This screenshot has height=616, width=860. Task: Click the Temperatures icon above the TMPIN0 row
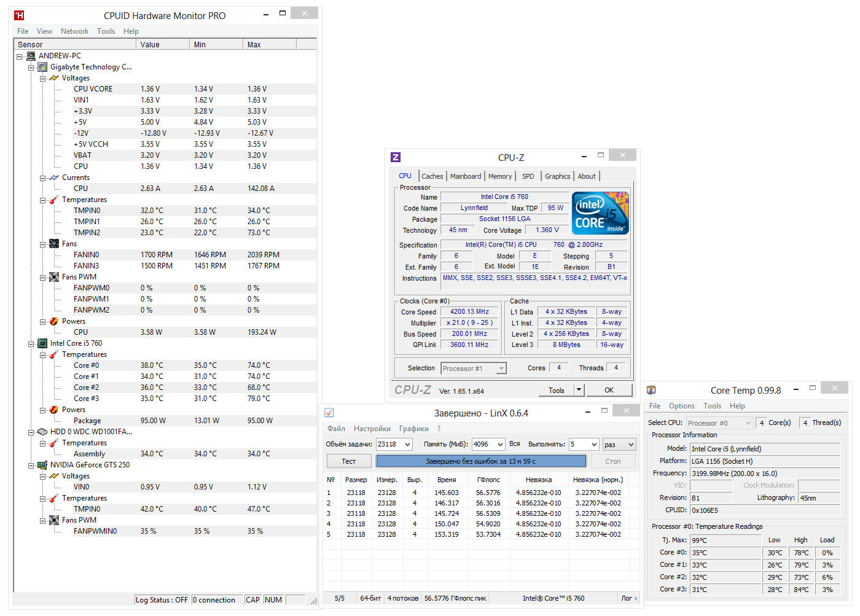[54, 200]
